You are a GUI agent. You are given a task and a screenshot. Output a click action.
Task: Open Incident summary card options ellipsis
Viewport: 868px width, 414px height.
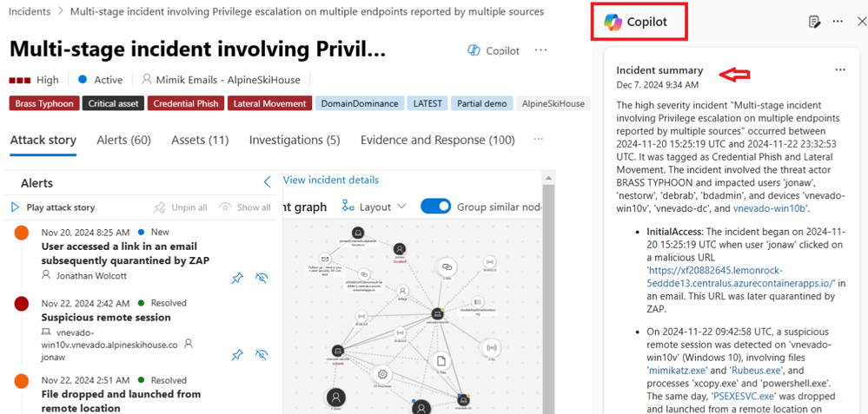click(x=840, y=69)
